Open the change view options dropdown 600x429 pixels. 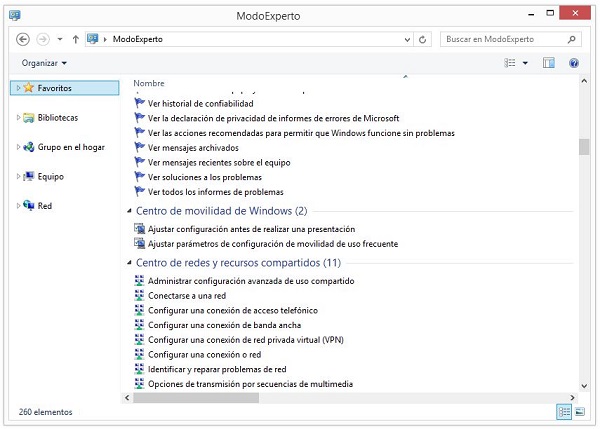coord(526,63)
